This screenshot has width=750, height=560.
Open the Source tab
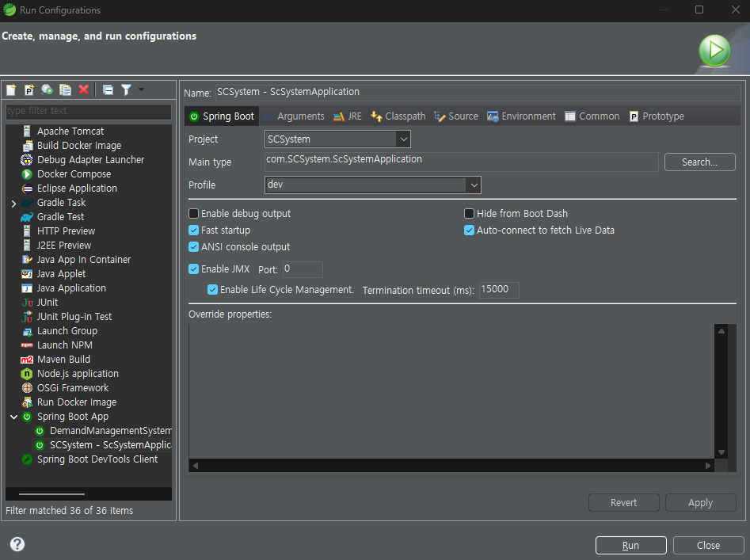[456, 116]
